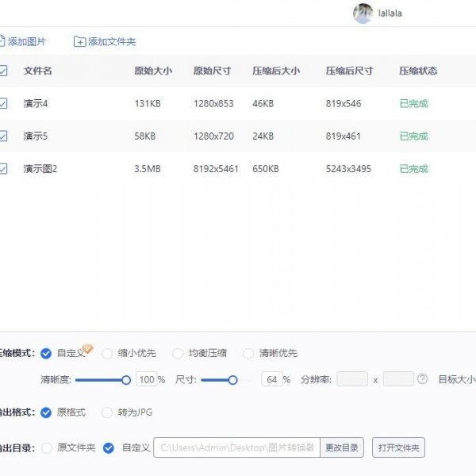Viewport: 476px width, 476px height.
Task: Click the 压缩状态 column header
Action: [417, 71]
